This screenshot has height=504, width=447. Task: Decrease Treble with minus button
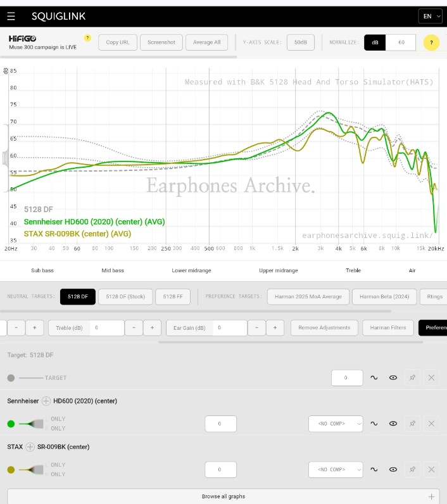pyautogui.click(x=134, y=328)
